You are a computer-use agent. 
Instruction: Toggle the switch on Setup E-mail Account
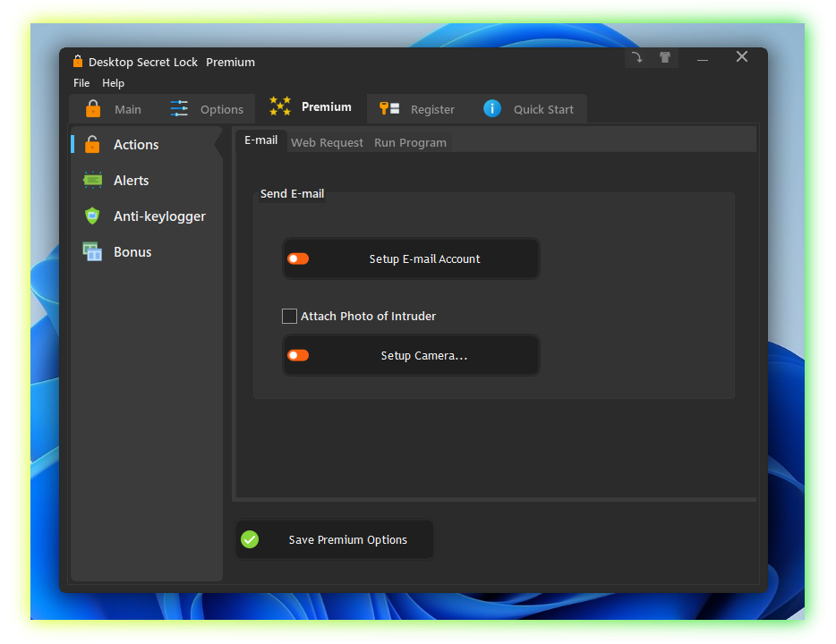point(298,258)
